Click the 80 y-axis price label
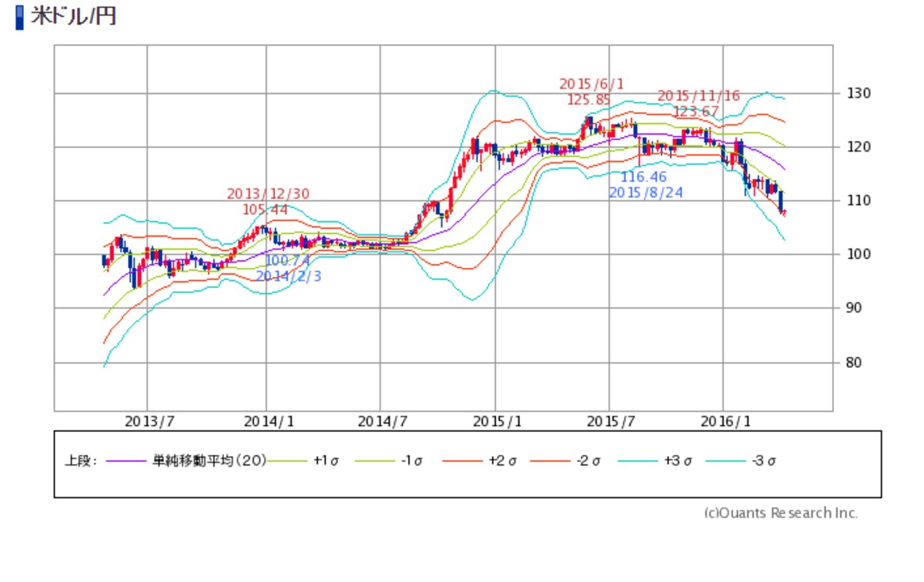 click(x=852, y=362)
